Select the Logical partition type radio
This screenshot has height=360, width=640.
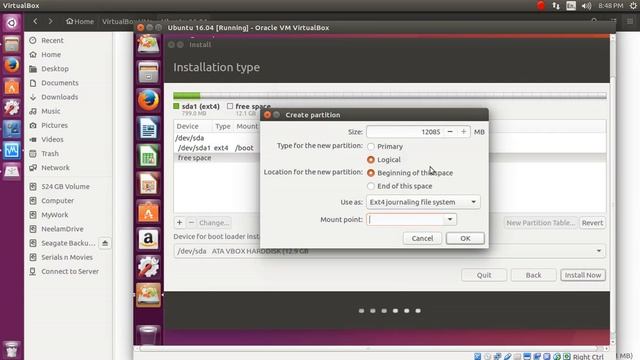371,160
